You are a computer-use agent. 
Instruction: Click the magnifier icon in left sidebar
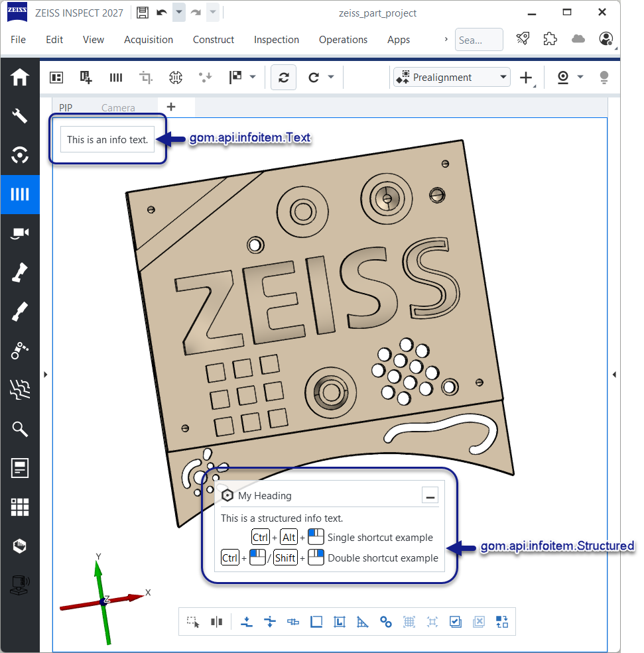20,429
